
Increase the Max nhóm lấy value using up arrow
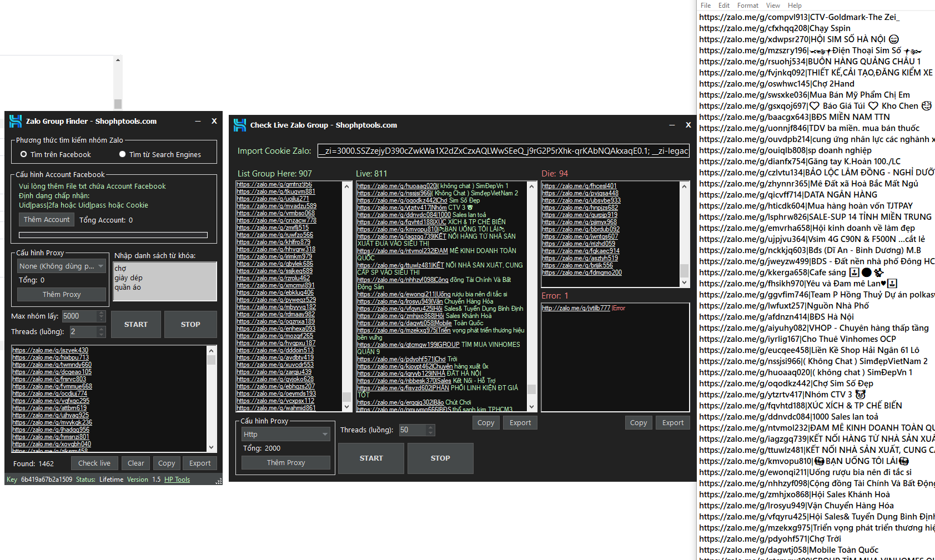[x=101, y=313]
